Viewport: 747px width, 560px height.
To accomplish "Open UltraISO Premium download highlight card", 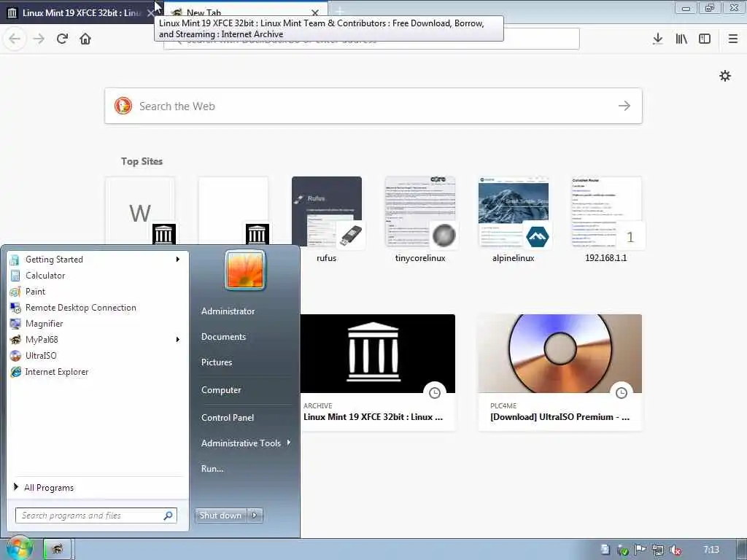I will (560, 373).
